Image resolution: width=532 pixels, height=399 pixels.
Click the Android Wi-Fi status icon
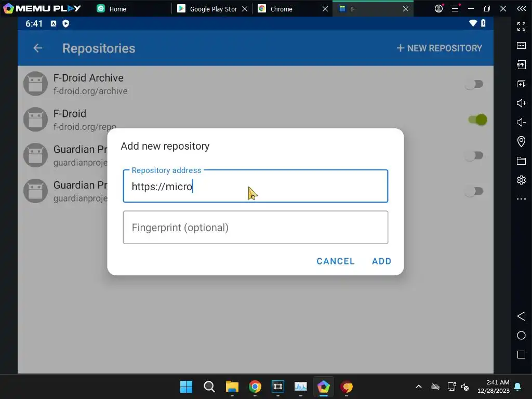(473, 23)
